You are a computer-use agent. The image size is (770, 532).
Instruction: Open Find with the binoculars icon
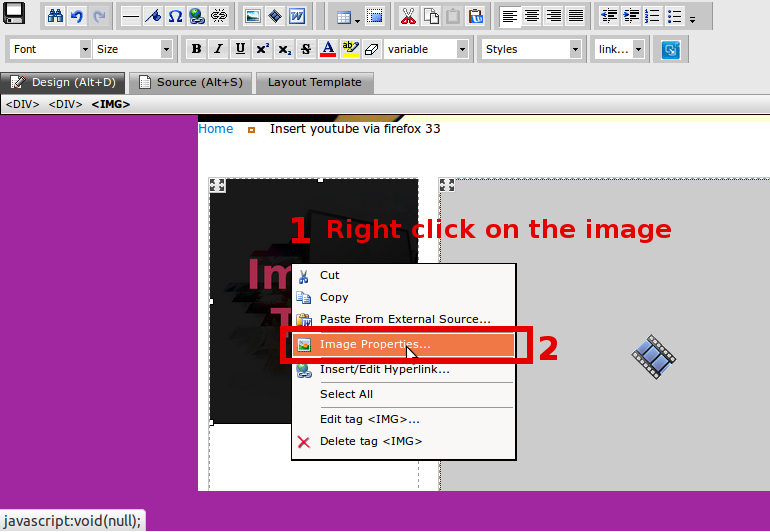pyautogui.click(x=56, y=16)
